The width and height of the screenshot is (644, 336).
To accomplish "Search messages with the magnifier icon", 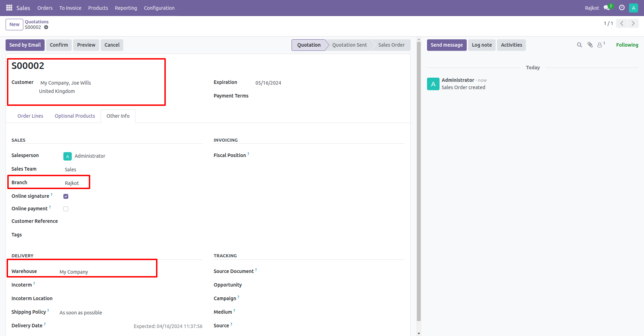I will 579,45.
